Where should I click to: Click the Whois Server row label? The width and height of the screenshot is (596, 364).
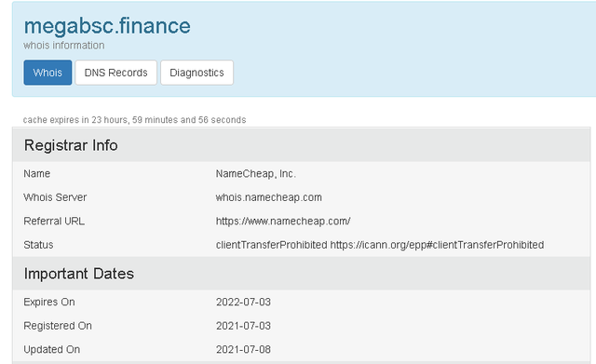(x=55, y=197)
